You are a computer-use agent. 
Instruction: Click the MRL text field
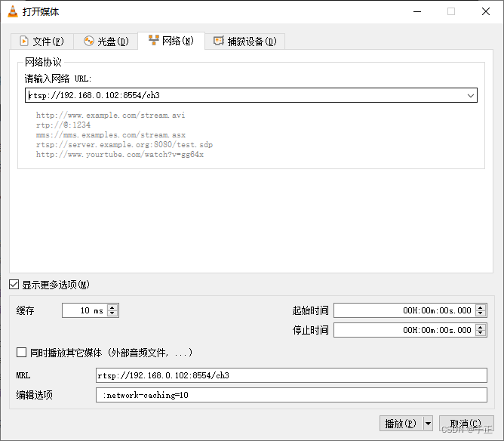pyautogui.click(x=291, y=375)
